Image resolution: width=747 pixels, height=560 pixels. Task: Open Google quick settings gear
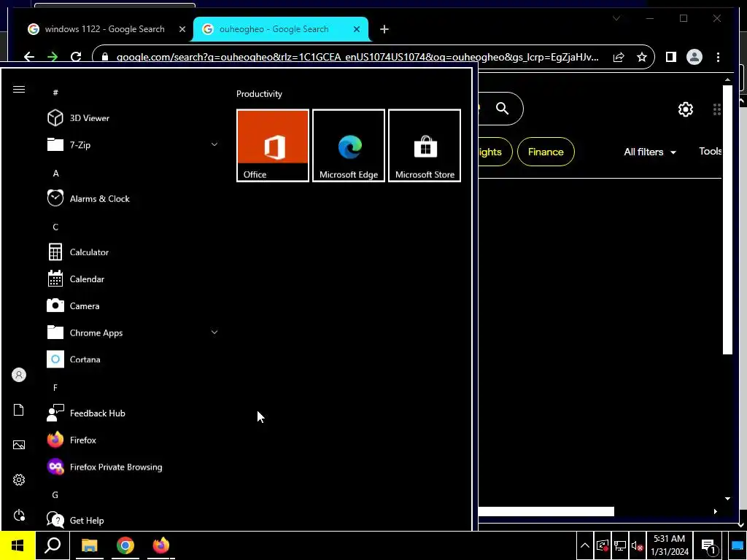[x=686, y=109]
